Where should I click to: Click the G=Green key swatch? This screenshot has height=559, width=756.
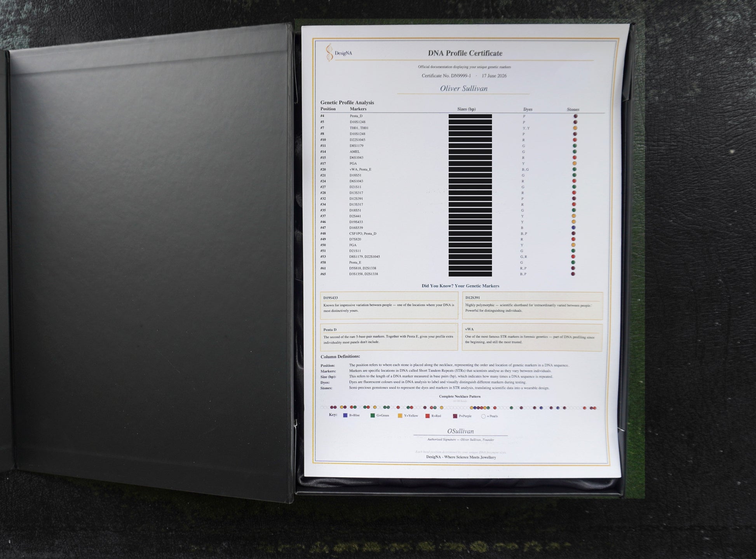[x=373, y=415]
